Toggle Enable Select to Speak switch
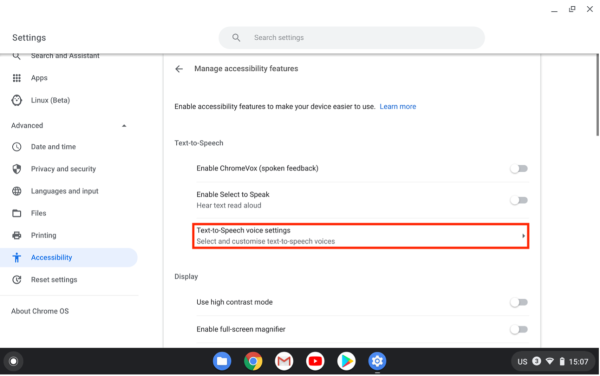The height and width of the screenshot is (376, 600). coord(519,200)
